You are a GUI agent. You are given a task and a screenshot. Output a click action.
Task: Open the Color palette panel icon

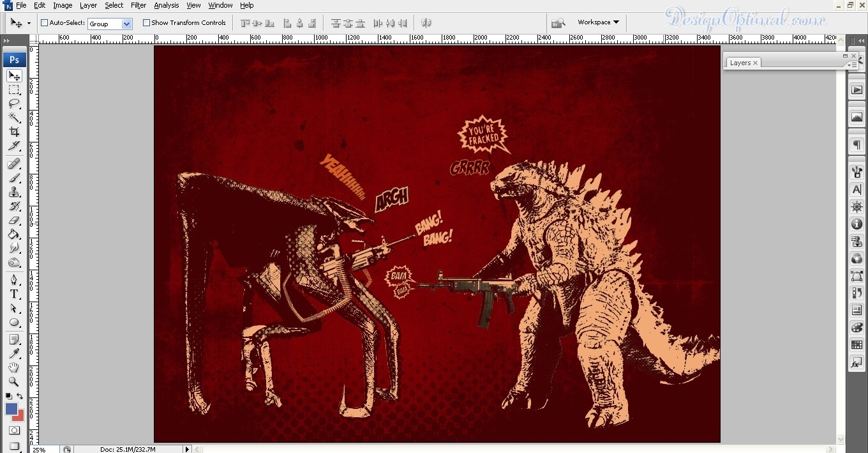point(857,328)
